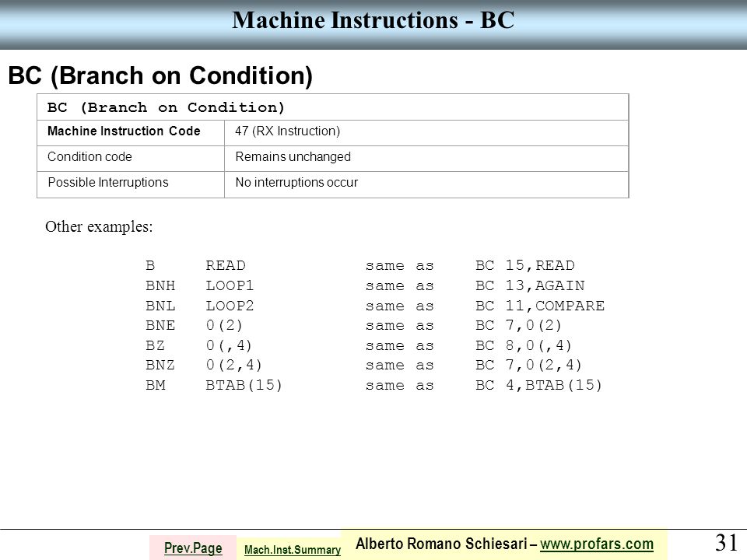
Task: Select the 'Machine Instruction Code' table cell
Action: pyautogui.click(x=131, y=133)
